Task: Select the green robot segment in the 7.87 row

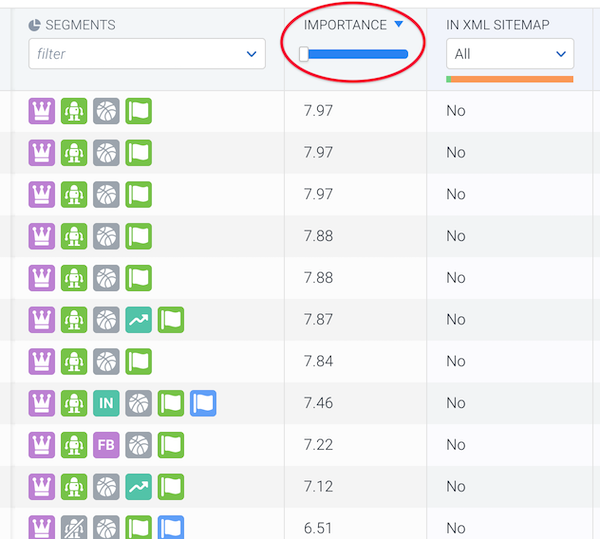Action: (74, 319)
